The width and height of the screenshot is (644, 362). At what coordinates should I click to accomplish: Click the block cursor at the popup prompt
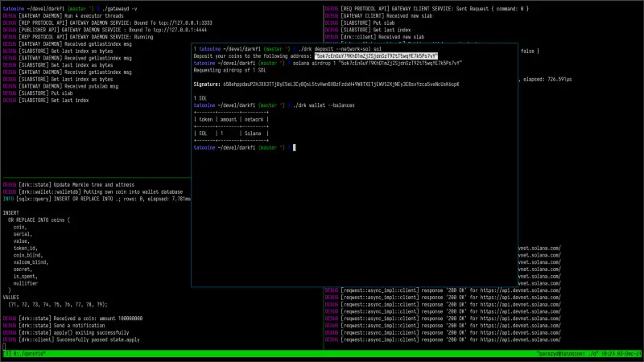pyautogui.click(x=294, y=147)
